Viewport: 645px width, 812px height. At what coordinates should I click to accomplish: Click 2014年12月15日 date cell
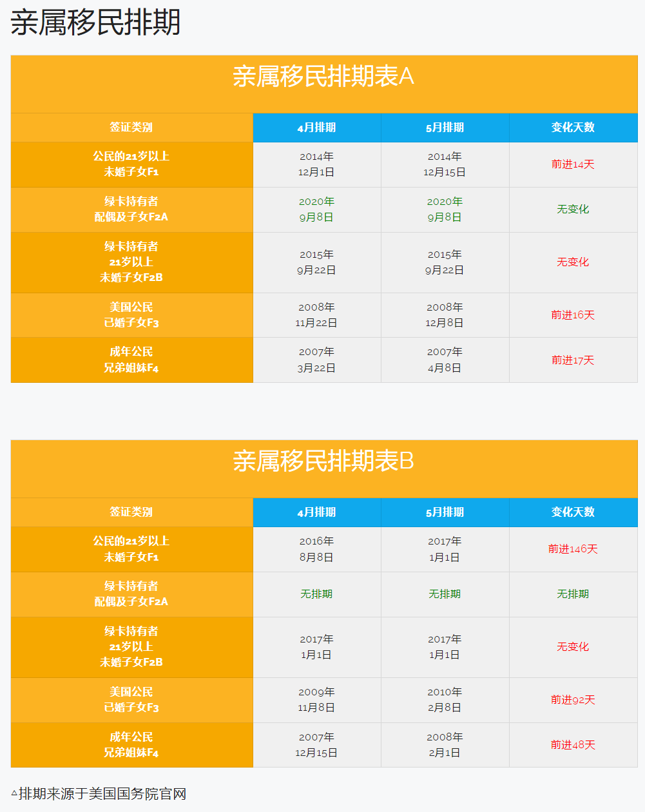445,164
